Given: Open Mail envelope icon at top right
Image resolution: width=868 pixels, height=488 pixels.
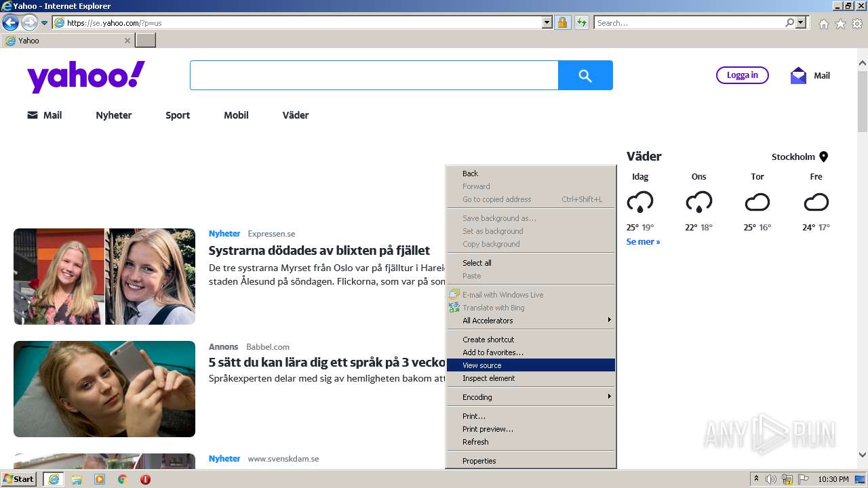Looking at the screenshot, I should click(798, 75).
